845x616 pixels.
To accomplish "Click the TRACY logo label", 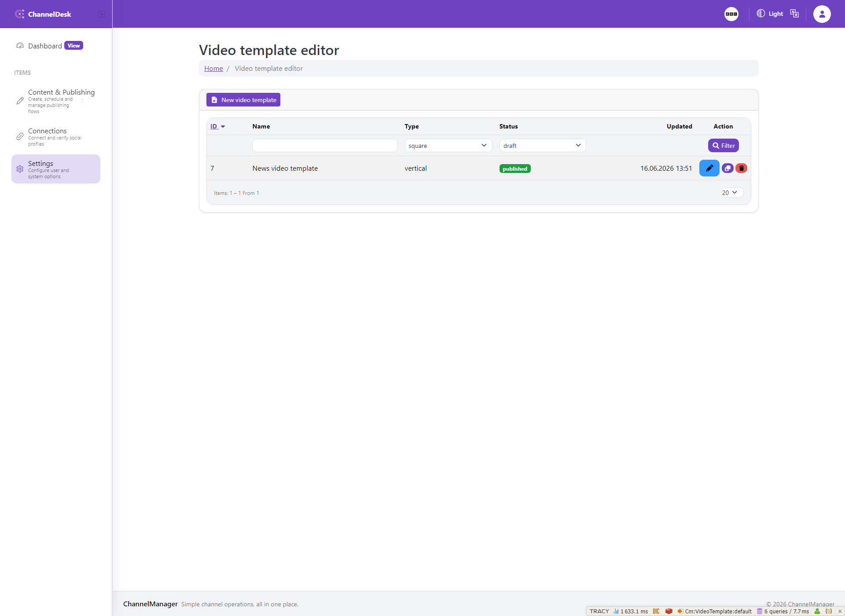I will point(599,611).
